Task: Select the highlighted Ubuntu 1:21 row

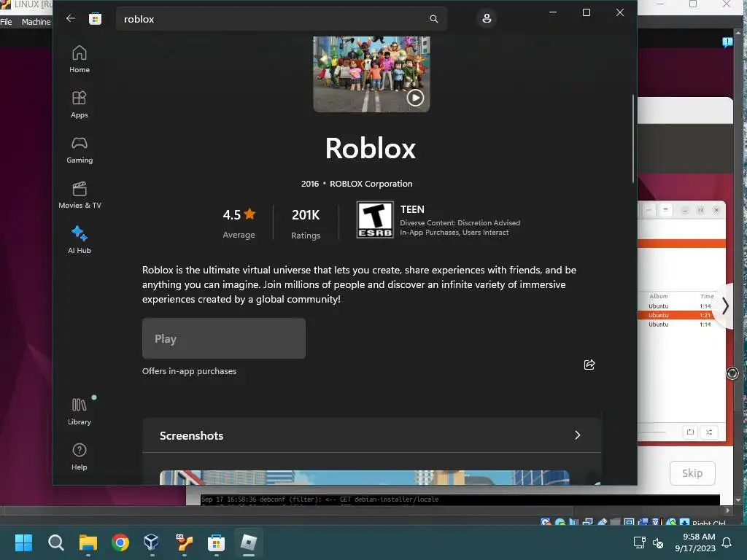Action: tap(681, 315)
